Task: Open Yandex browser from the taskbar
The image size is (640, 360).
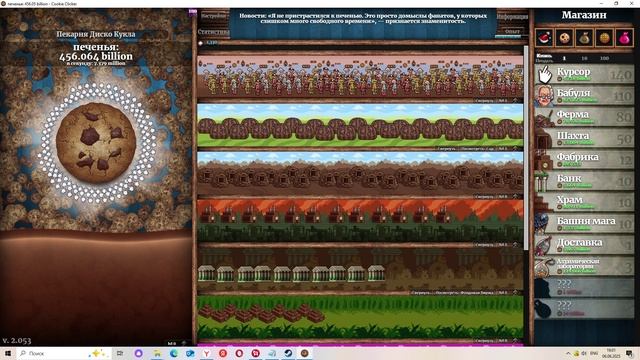Action: tap(207, 353)
